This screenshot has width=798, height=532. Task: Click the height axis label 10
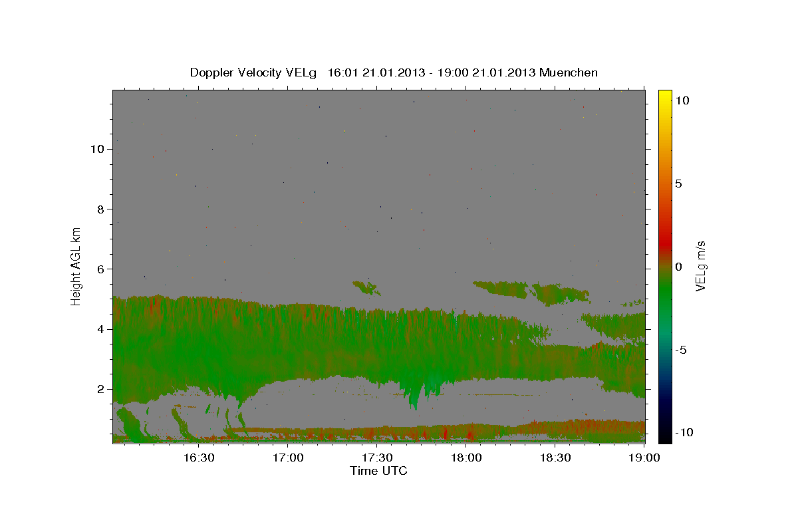pyautogui.click(x=97, y=149)
